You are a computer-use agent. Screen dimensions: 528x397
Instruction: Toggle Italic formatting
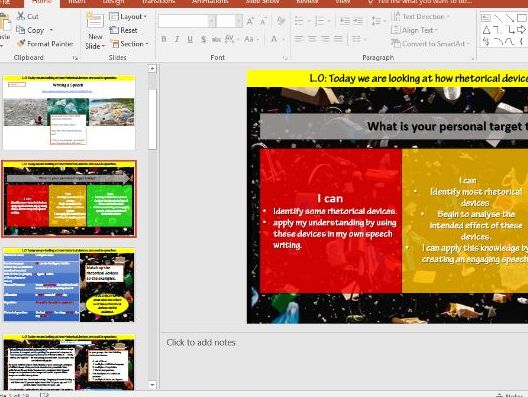177,39
